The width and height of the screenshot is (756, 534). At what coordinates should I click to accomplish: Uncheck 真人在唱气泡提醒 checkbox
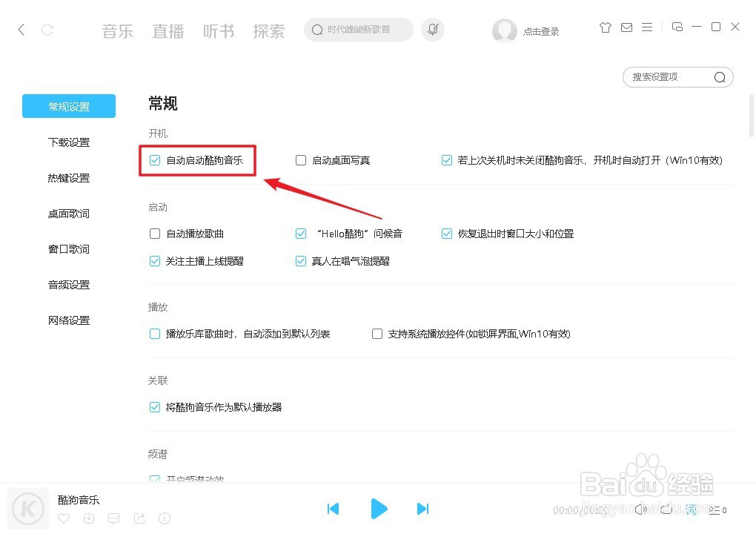point(301,262)
